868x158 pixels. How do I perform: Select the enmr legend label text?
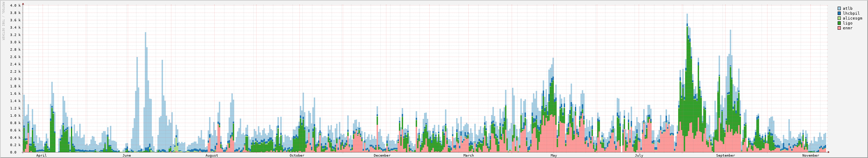pos(847,28)
